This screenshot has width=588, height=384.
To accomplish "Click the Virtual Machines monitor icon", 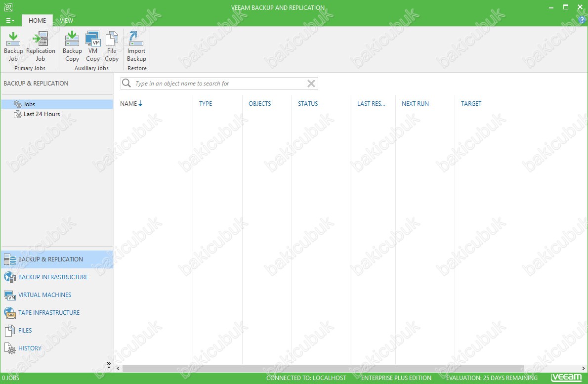I will tap(10, 296).
